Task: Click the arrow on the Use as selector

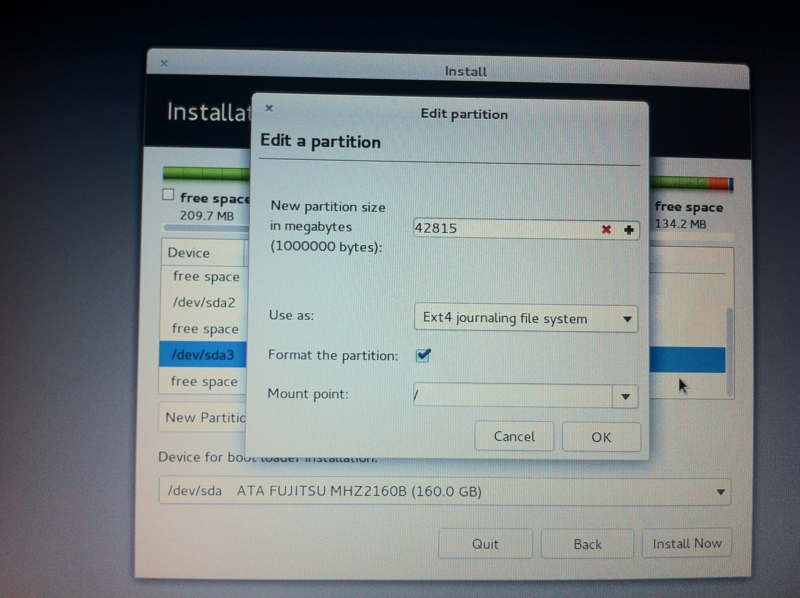Action: click(628, 318)
